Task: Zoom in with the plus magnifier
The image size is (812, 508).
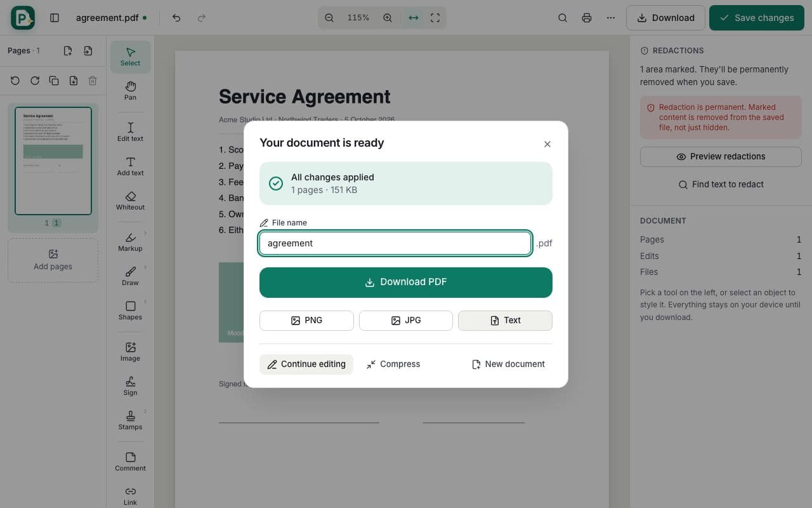Action: [388, 18]
